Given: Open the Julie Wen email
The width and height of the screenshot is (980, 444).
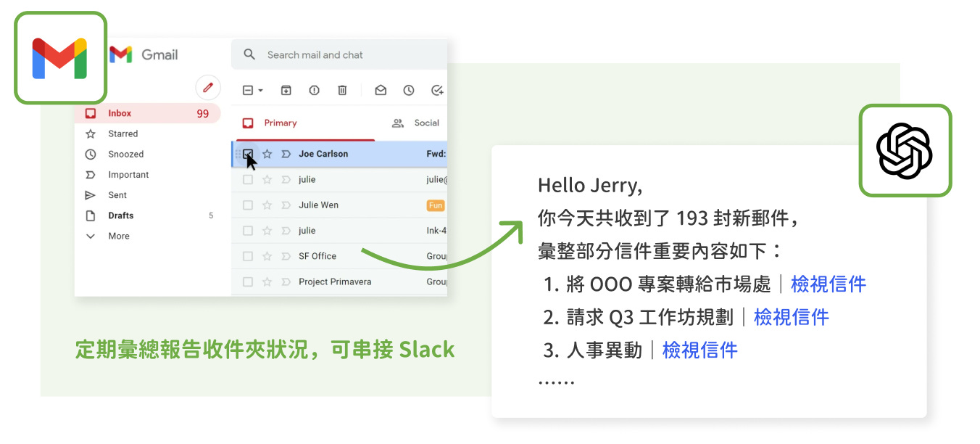Looking at the screenshot, I should (340, 205).
